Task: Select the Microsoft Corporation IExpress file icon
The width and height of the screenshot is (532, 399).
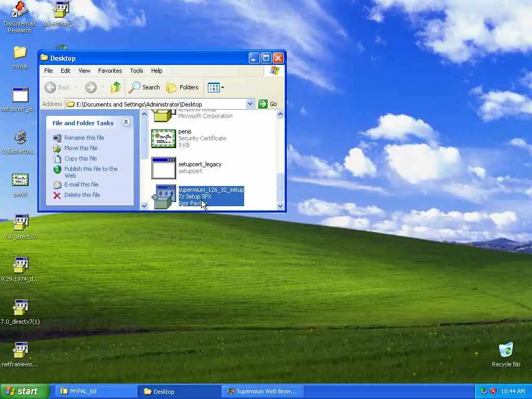Action: [x=164, y=115]
